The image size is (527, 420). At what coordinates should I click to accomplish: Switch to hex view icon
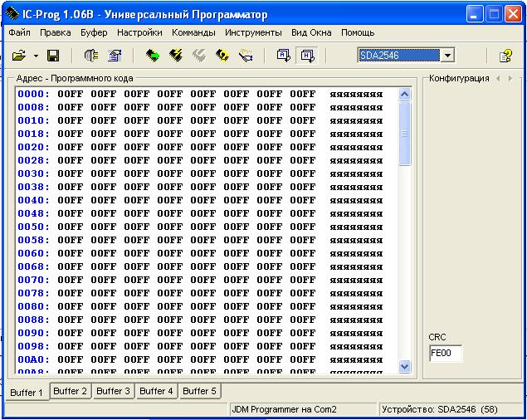(307, 56)
